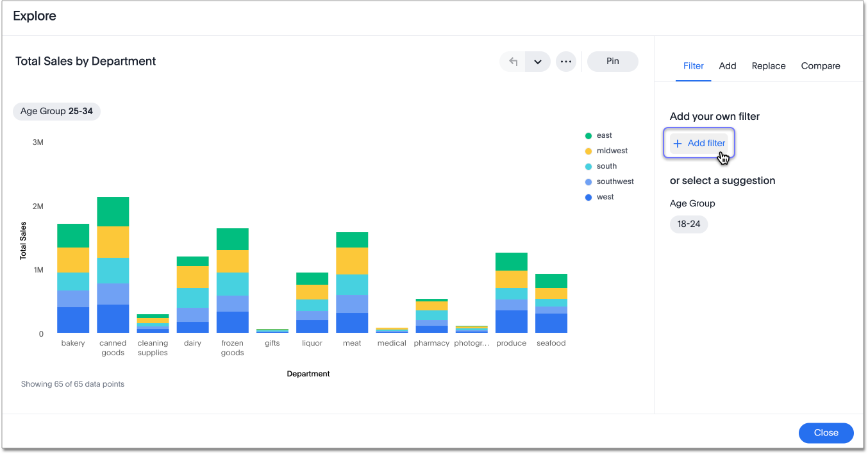Toggle the southwest legend item

[x=614, y=182]
